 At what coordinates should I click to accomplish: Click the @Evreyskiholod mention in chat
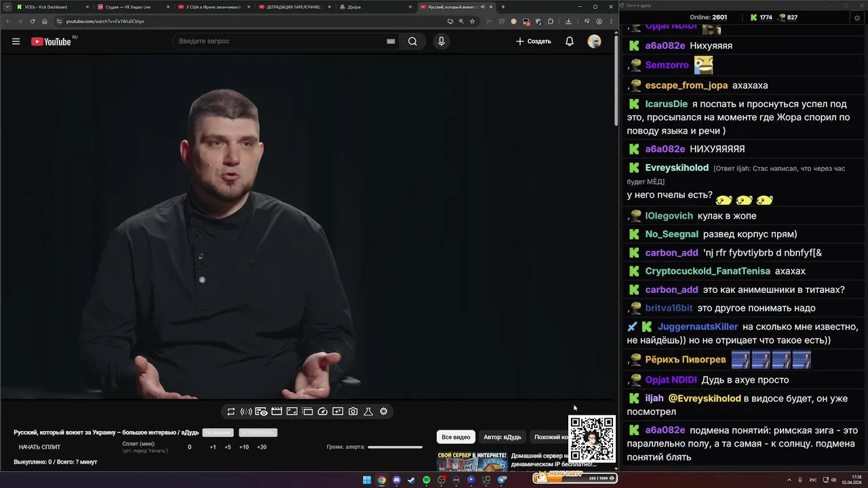point(705,399)
